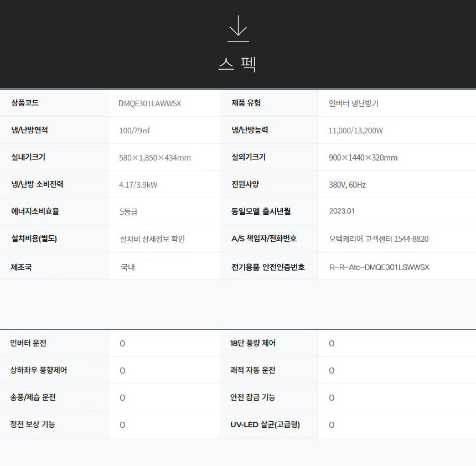The image size is (476, 466).
Task: Click the 실내기크기 dimensions value
Action: 155,158
